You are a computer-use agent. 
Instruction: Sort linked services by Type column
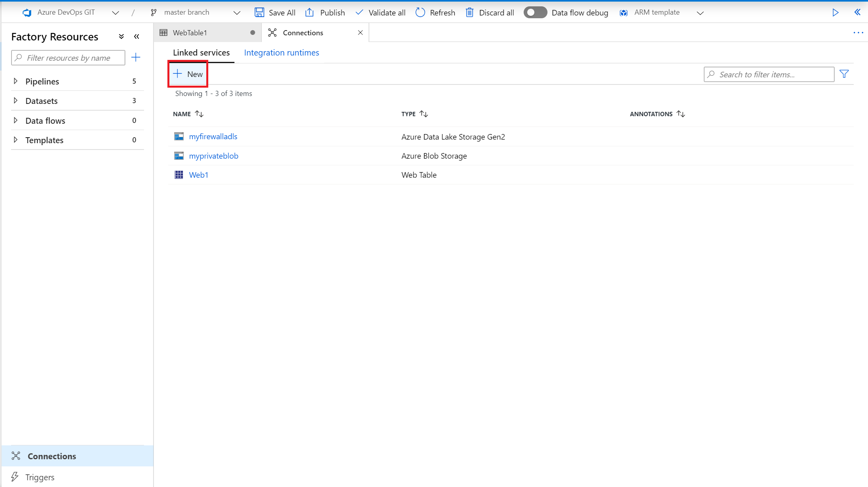pyautogui.click(x=424, y=114)
